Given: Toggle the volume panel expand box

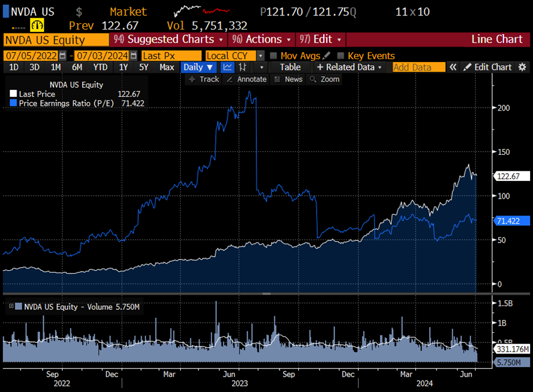Looking at the screenshot, I should pyautogui.click(x=11, y=306).
